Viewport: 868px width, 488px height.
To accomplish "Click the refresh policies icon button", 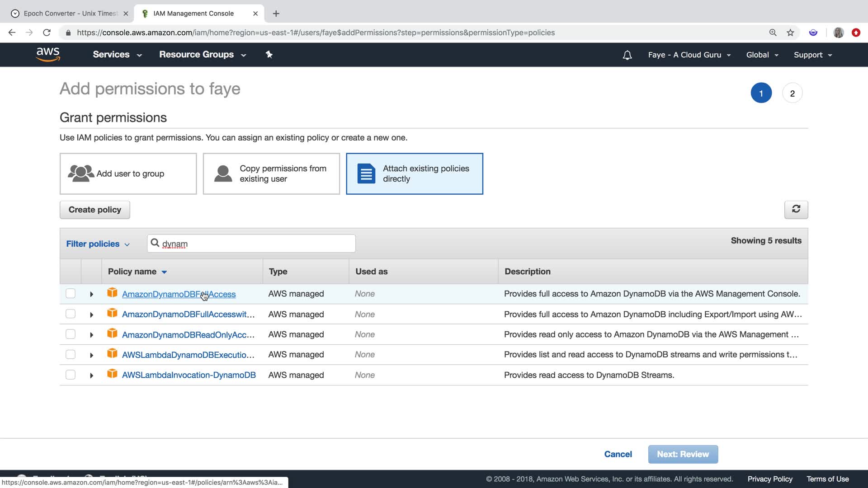I will pyautogui.click(x=796, y=209).
